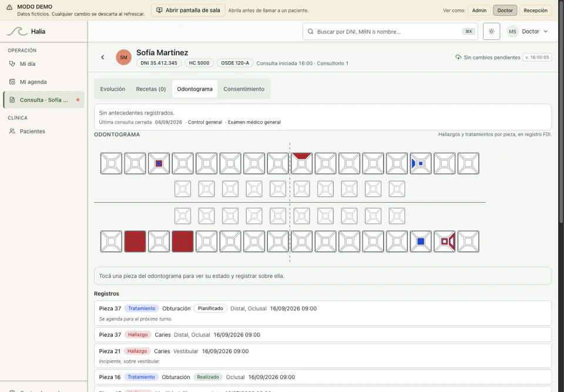Click the document icon beside Consulta - Sofía
This screenshot has height=392, width=564.
[12, 100]
